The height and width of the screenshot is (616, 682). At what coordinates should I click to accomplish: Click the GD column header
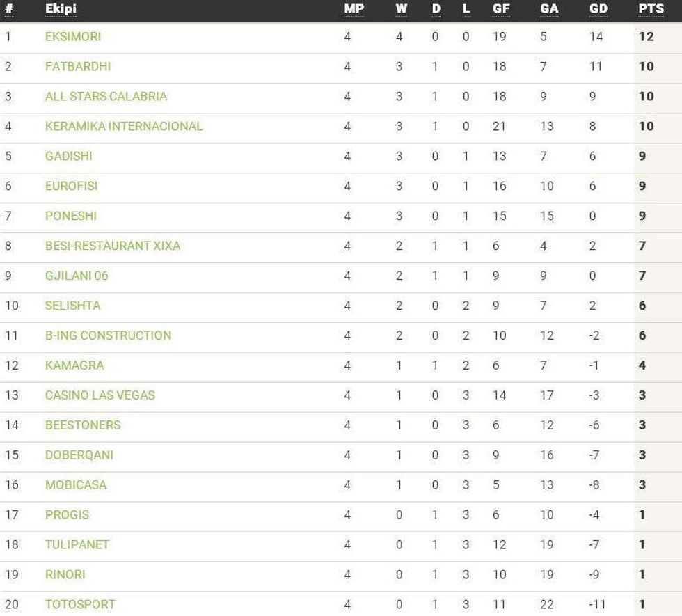pyautogui.click(x=598, y=9)
